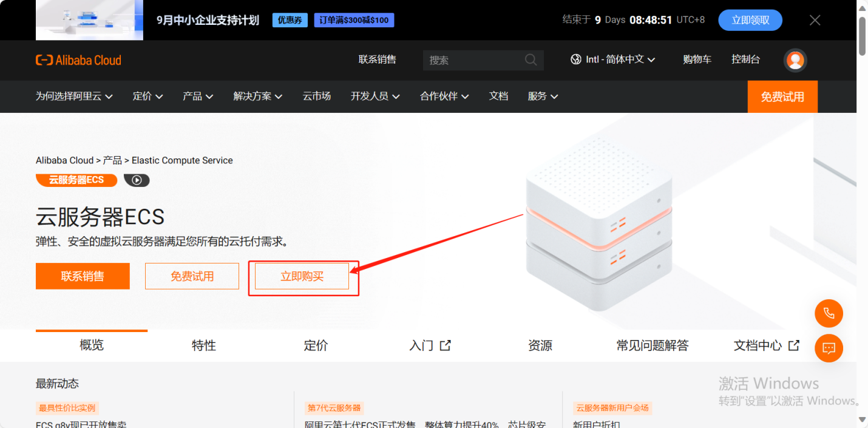Play the ECS intro video icon
This screenshot has width=868, height=428.
point(137,180)
